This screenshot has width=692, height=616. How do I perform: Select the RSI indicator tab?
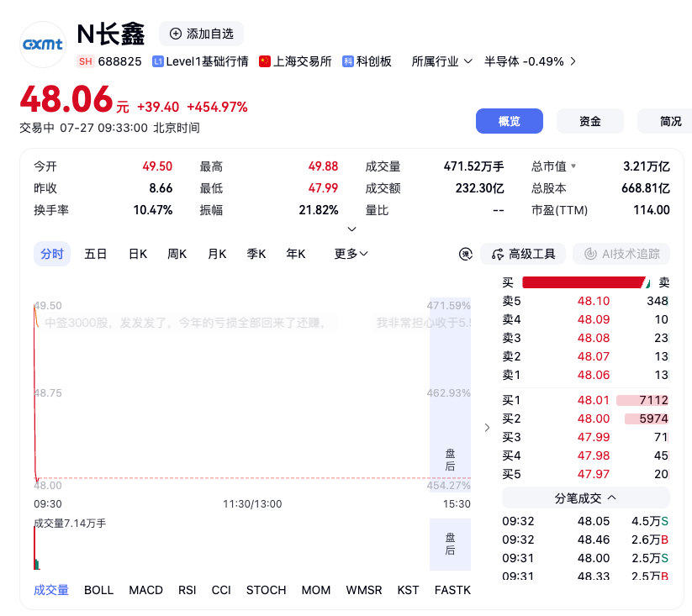click(188, 590)
